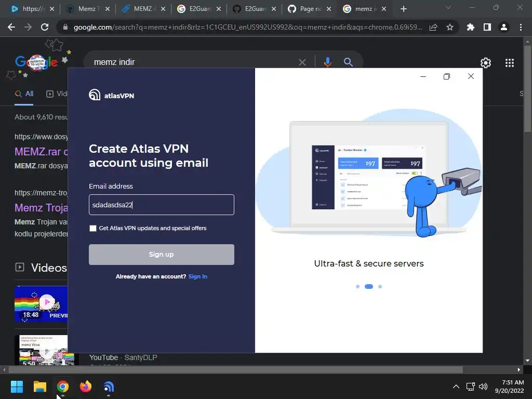Viewport: 532px width, 399px height.
Task: Click the padlock site info icon
Action: pyautogui.click(x=65, y=27)
